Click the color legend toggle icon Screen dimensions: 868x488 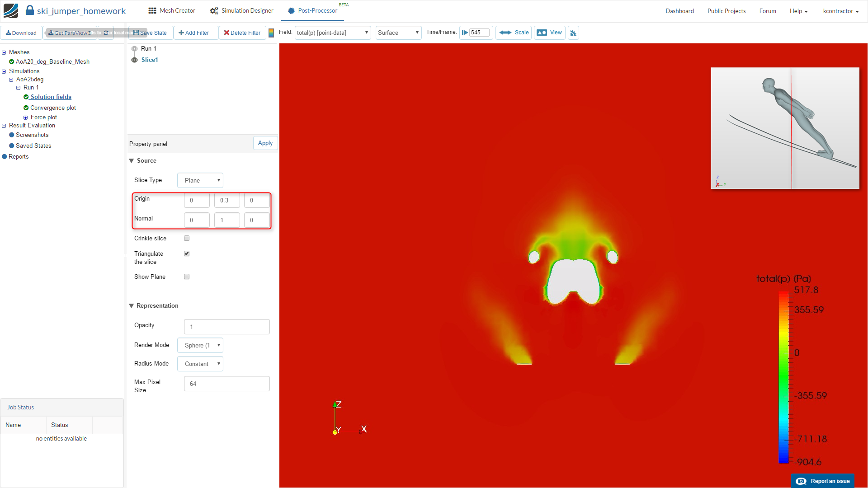[x=271, y=33]
